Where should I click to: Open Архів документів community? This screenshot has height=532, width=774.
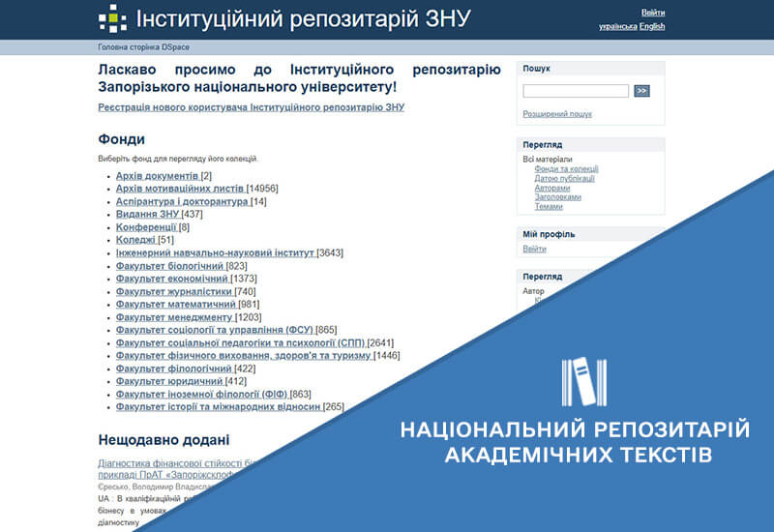(158, 176)
